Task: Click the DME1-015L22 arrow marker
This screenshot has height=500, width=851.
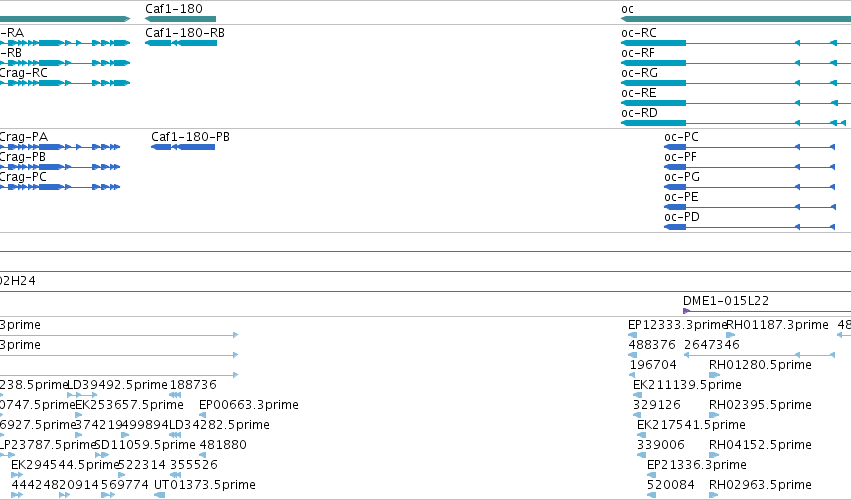Action: click(687, 311)
